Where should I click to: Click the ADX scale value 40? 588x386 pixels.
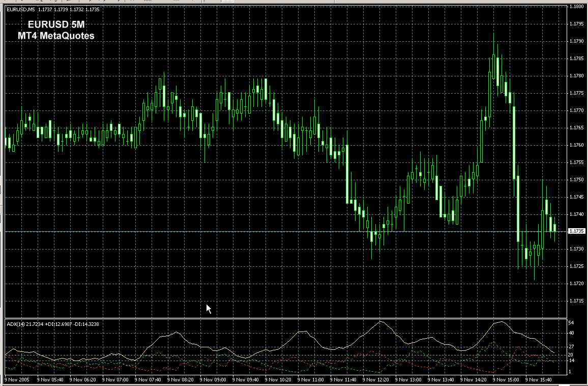click(x=571, y=333)
